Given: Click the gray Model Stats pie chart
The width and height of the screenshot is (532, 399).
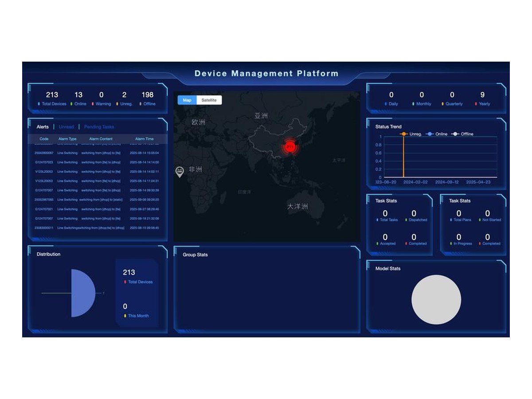Looking at the screenshot, I should (436, 300).
